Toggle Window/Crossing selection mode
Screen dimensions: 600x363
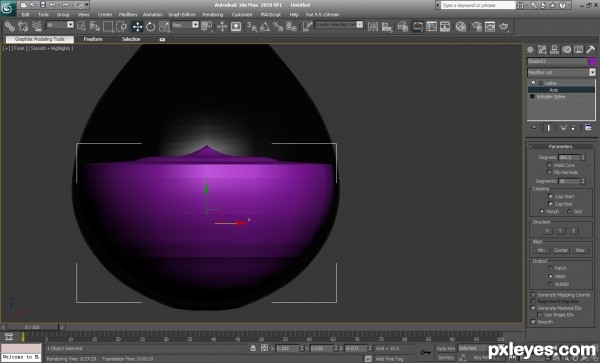[122, 26]
